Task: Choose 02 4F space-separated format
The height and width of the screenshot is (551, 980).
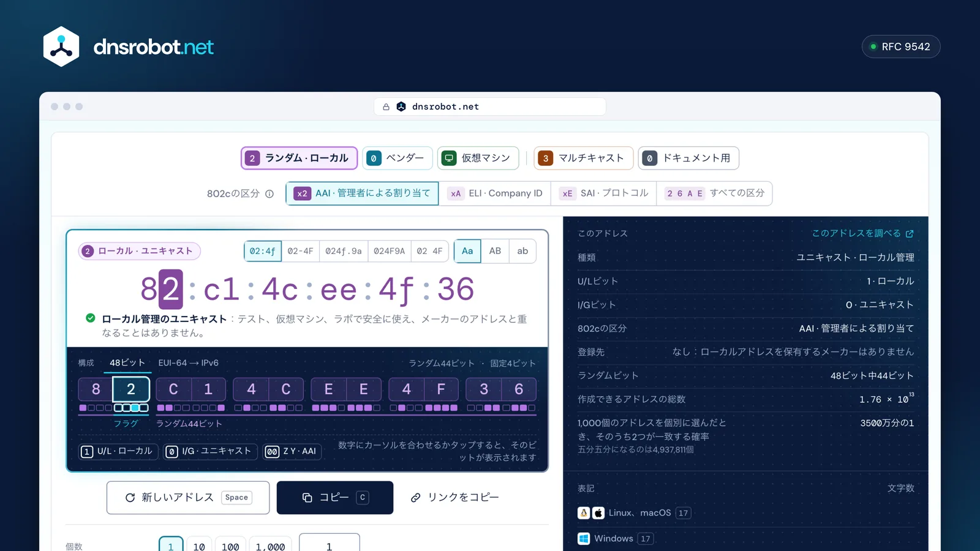Action: tap(429, 251)
